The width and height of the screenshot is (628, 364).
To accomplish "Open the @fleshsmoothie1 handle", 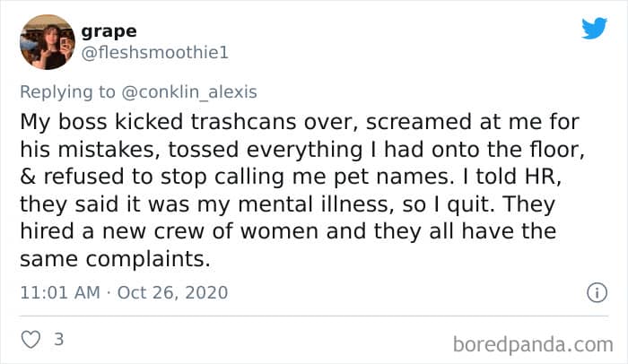I will tap(155, 53).
